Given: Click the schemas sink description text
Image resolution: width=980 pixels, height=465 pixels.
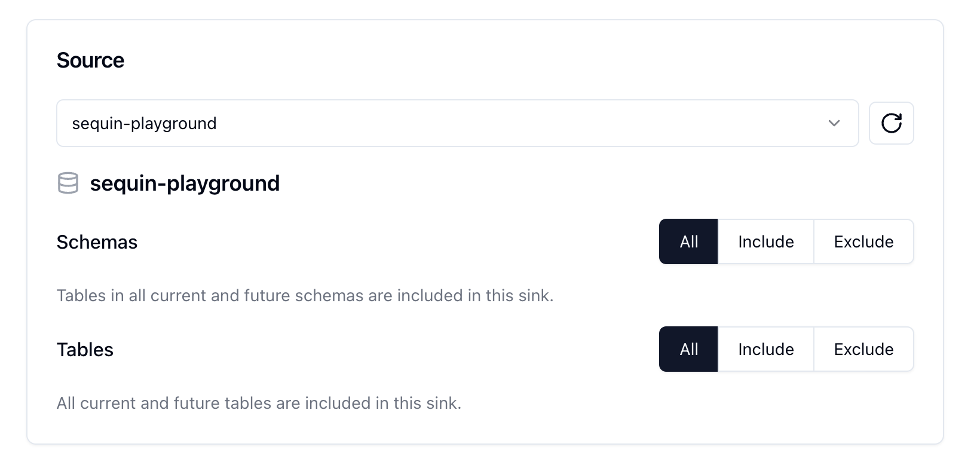Looking at the screenshot, I should click(x=305, y=296).
